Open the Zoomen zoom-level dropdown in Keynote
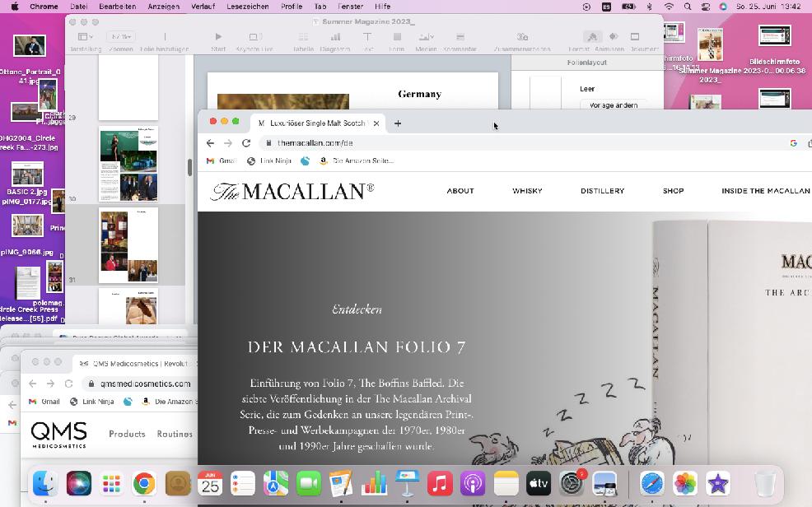The image size is (812, 507). pyautogui.click(x=121, y=37)
